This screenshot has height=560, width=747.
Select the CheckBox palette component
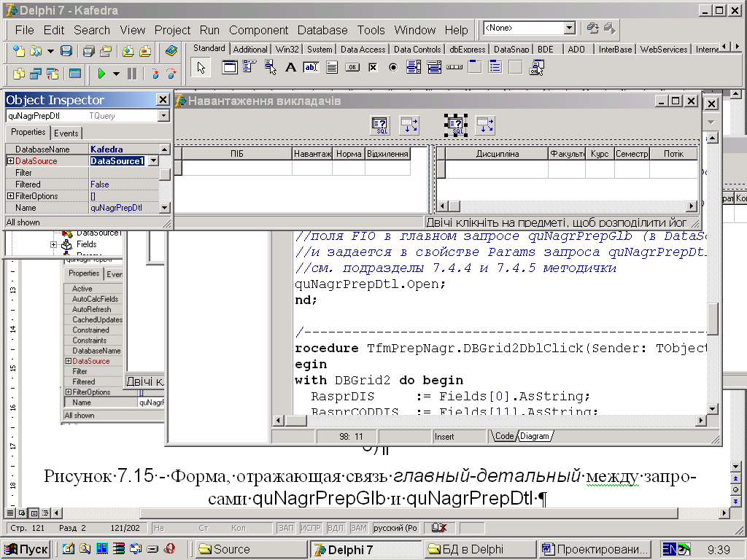[x=373, y=68]
